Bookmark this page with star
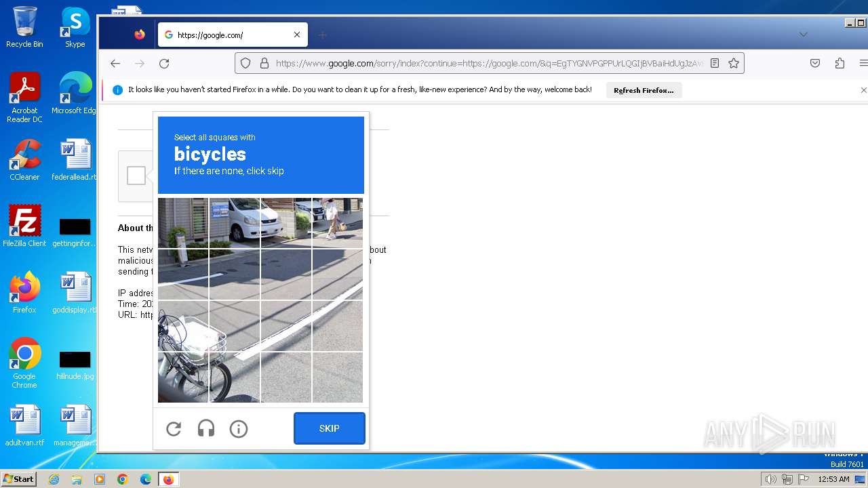The width and height of the screenshot is (868, 488). coord(734,63)
